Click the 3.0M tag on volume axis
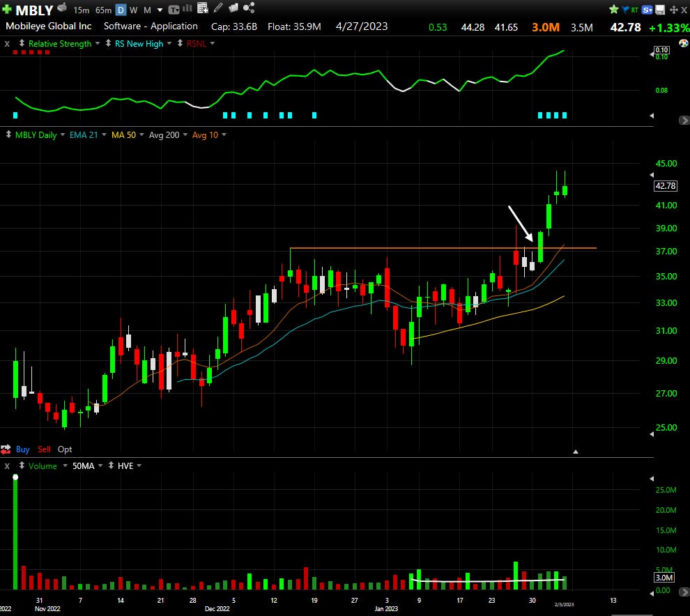This screenshot has height=616, width=690. tap(664, 578)
